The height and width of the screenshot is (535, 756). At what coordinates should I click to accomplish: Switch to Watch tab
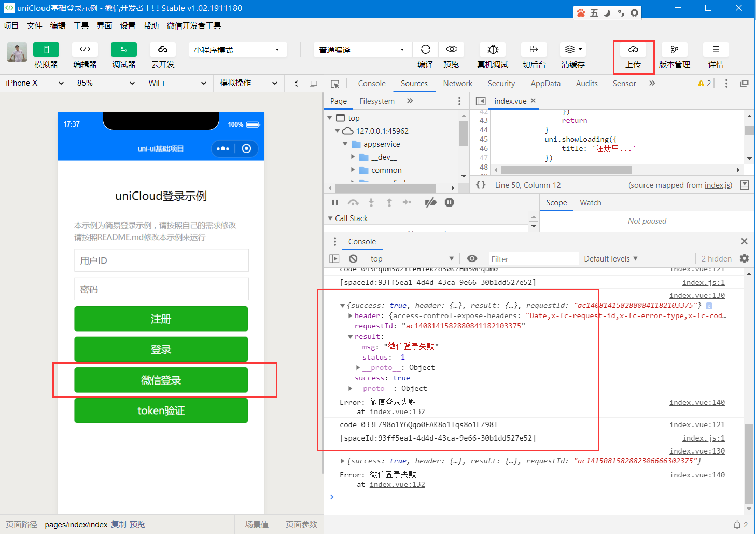(591, 203)
